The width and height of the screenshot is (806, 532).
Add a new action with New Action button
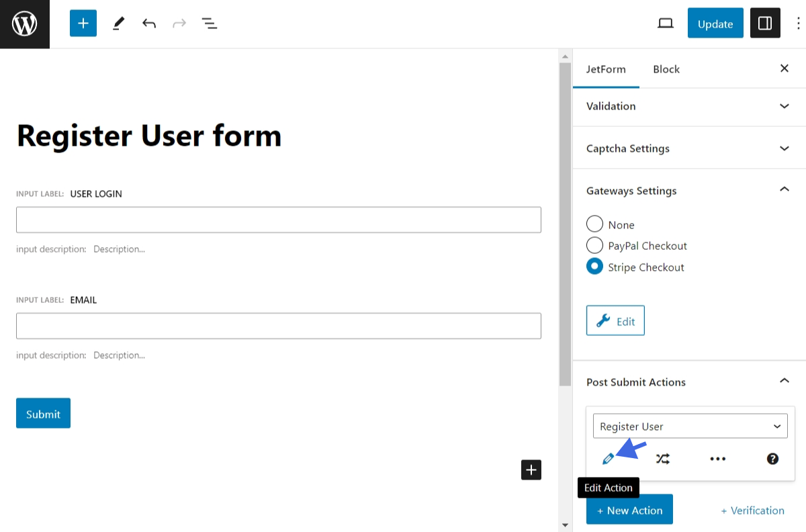(x=629, y=509)
